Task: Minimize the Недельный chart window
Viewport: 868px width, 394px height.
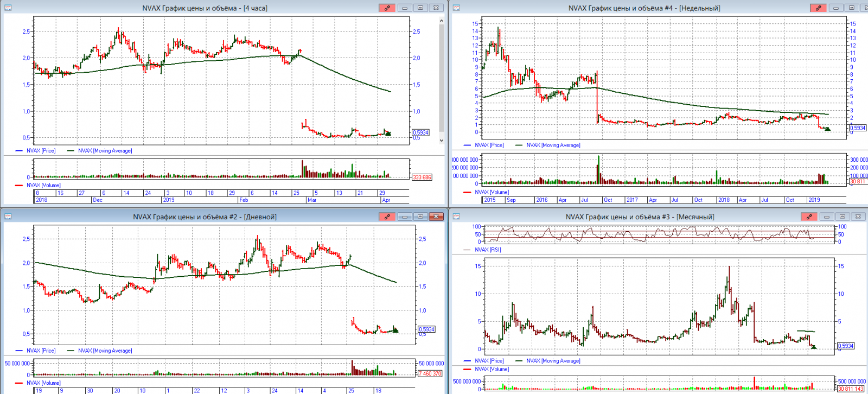Action: [x=835, y=8]
